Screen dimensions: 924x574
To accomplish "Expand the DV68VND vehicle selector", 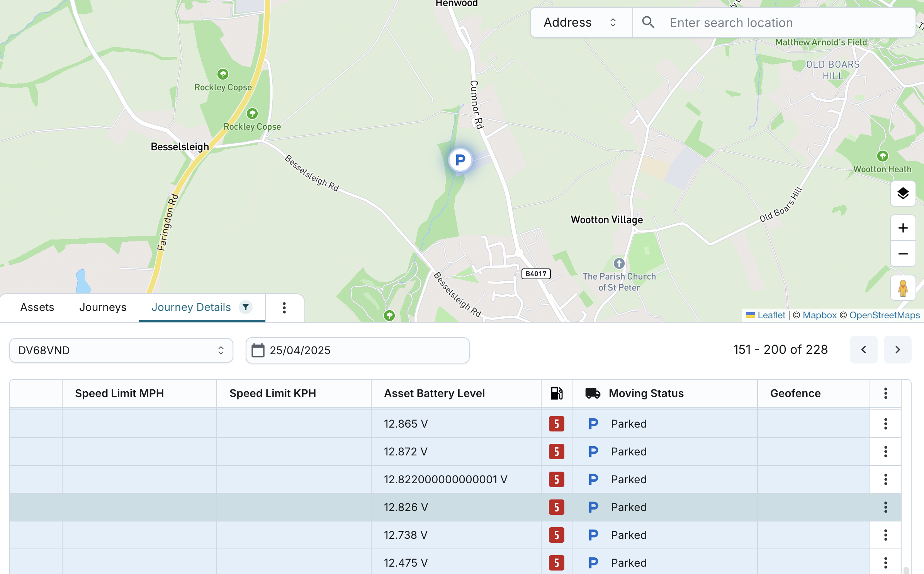I will 121,350.
